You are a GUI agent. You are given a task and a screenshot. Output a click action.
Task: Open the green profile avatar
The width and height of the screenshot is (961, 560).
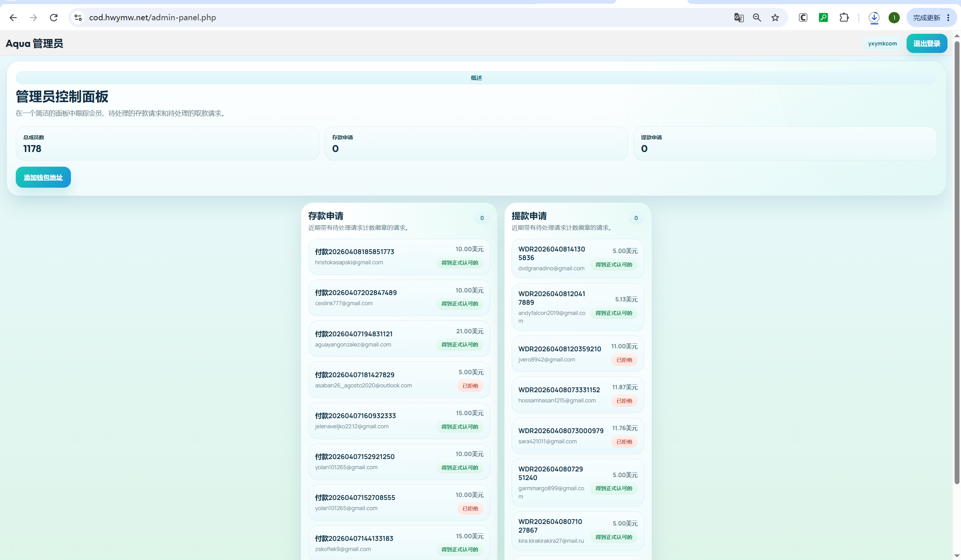click(x=894, y=18)
